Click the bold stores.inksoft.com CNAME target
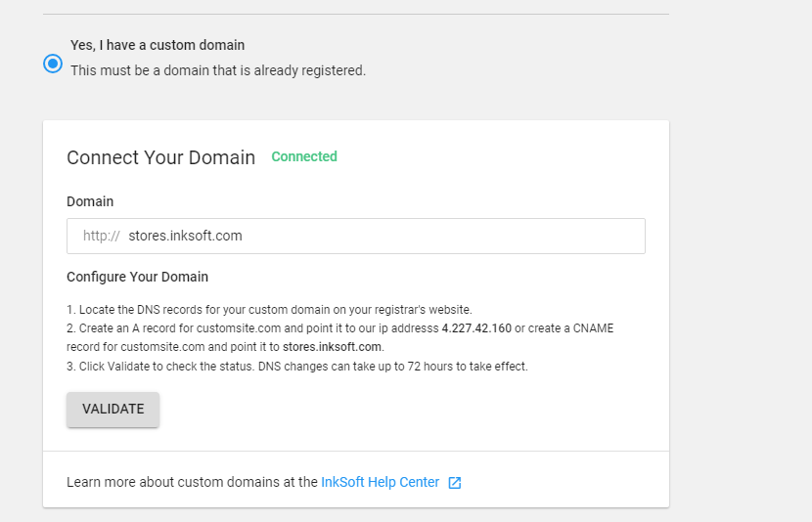The image size is (812, 522). (x=333, y=347)
